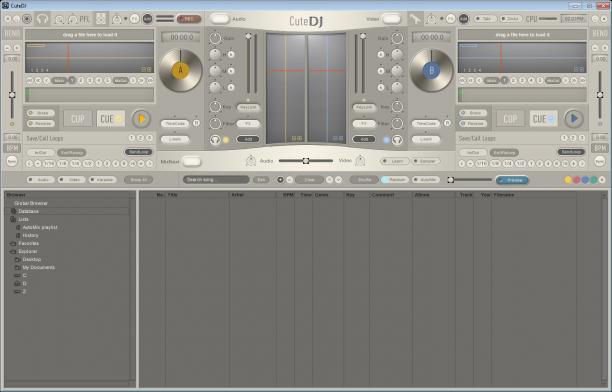
Task: Set 1/4 beat loop on deck A
Action: [75, 164]
